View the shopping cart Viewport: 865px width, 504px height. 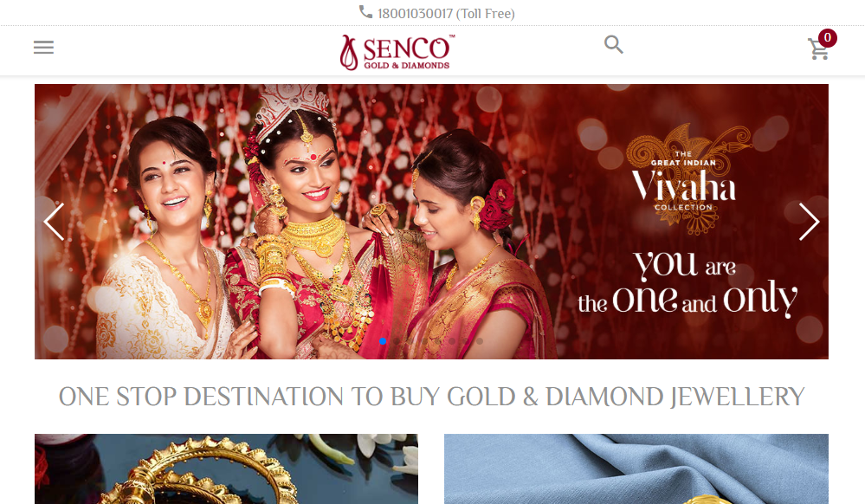pyautogui.click(x=818, y=49)
